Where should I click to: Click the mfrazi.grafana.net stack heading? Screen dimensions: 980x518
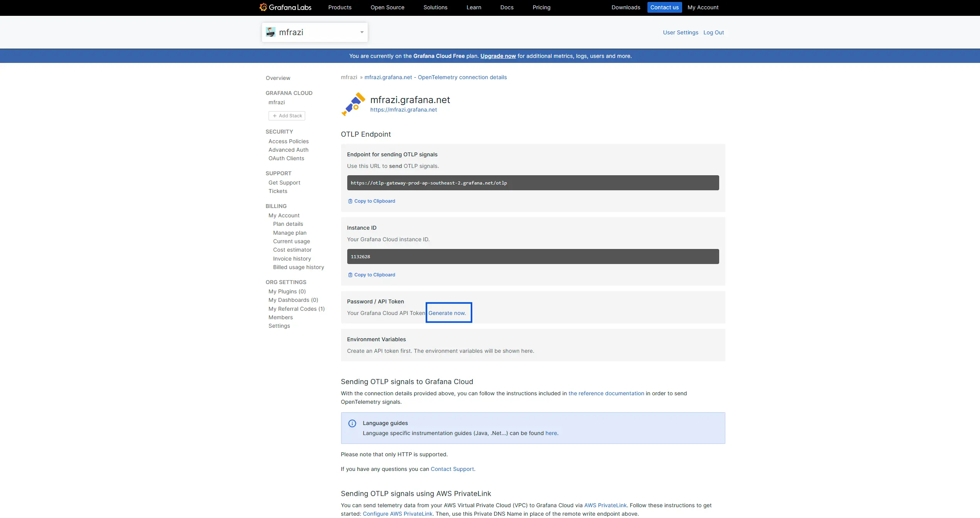click(410, 100)
